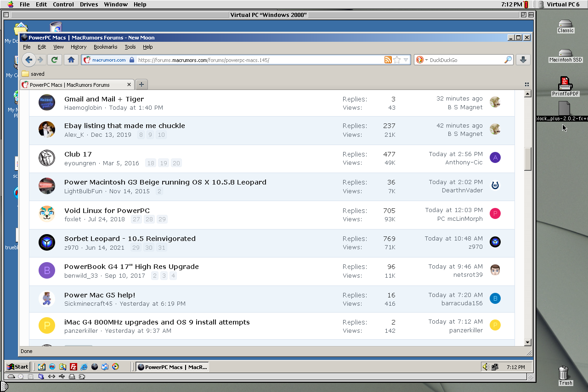Open 'Void Linux for PowerPC' thread
The image size is (588, 392).
click(x=107, y=211)
